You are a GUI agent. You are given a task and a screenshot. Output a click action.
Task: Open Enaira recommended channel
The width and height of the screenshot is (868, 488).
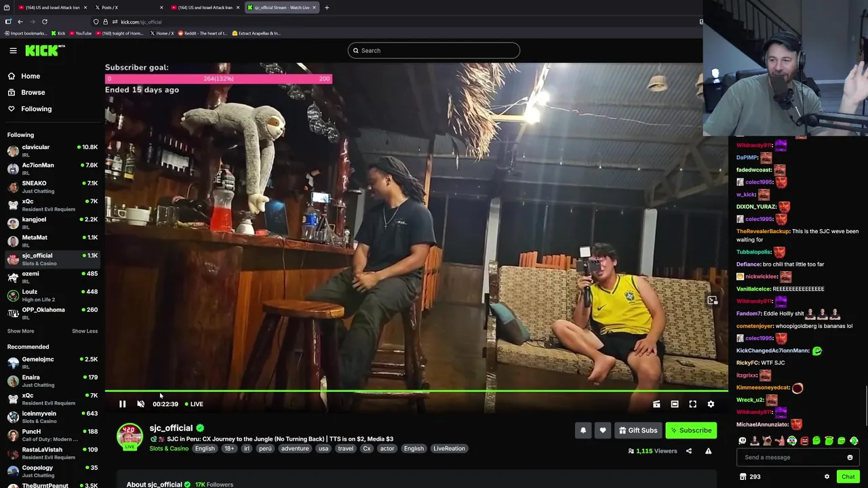pos(52,381)
